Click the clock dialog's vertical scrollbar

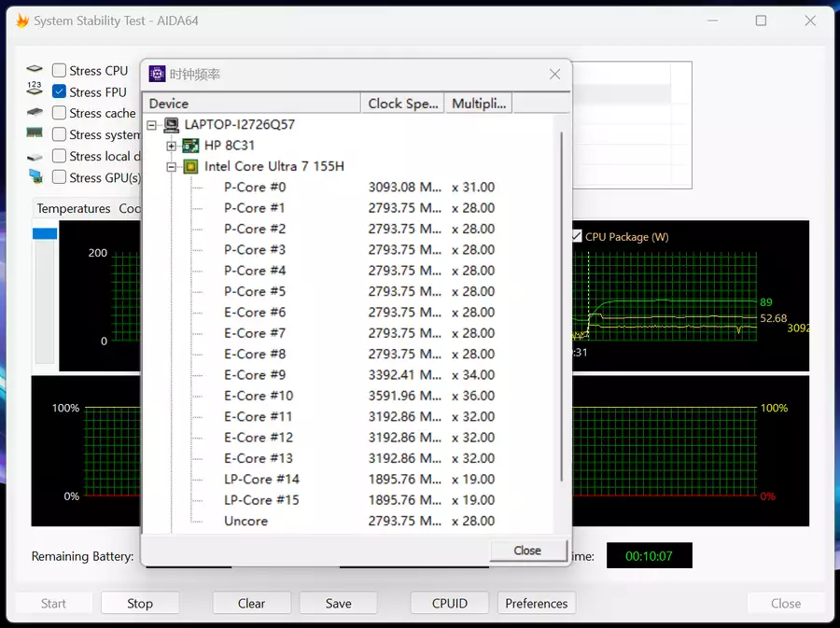[x=561, y=306]
